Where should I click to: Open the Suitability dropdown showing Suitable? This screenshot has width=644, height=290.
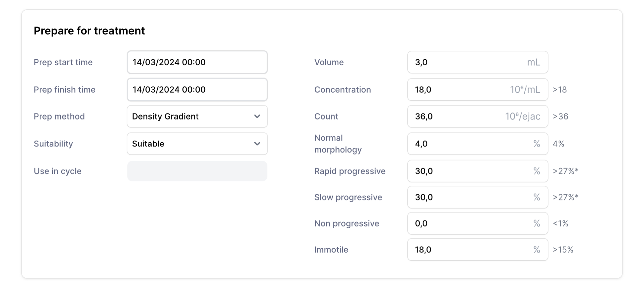pos(192,144)
